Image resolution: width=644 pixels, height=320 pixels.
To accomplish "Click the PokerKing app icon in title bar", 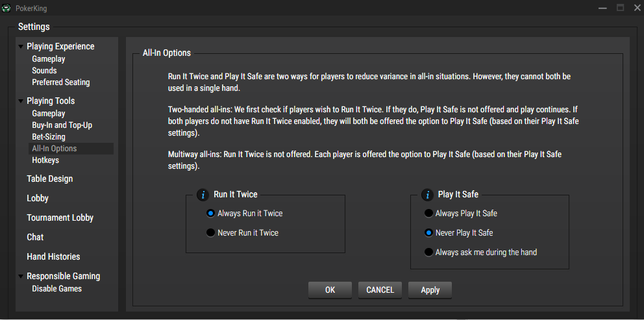I will pos(6,8).
